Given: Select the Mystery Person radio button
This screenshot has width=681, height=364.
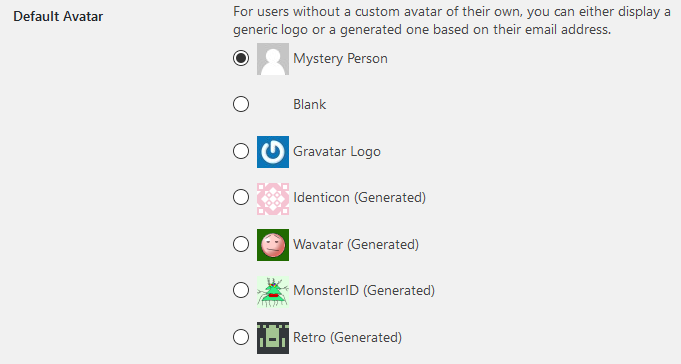Looking at the screenshot, I should coord(241,58).
